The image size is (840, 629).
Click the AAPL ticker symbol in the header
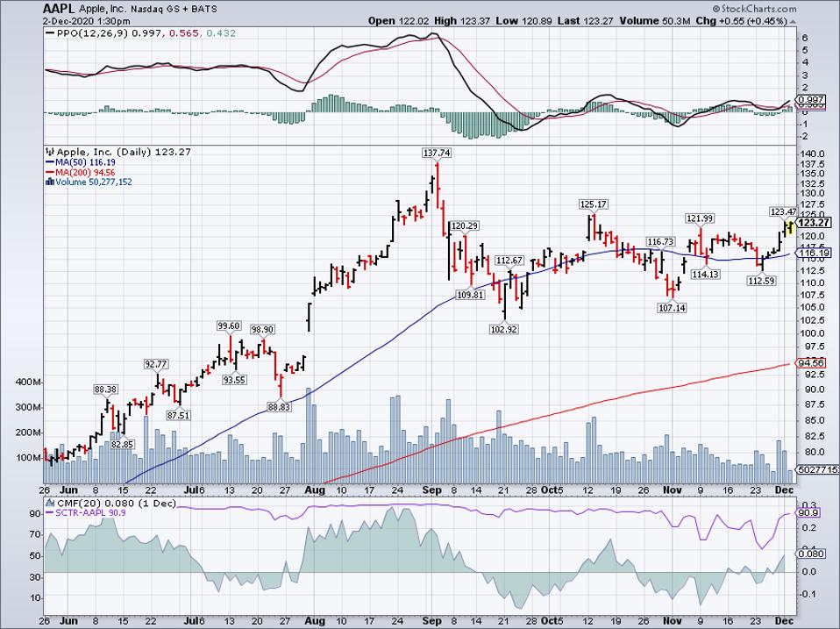coord(59,10)
